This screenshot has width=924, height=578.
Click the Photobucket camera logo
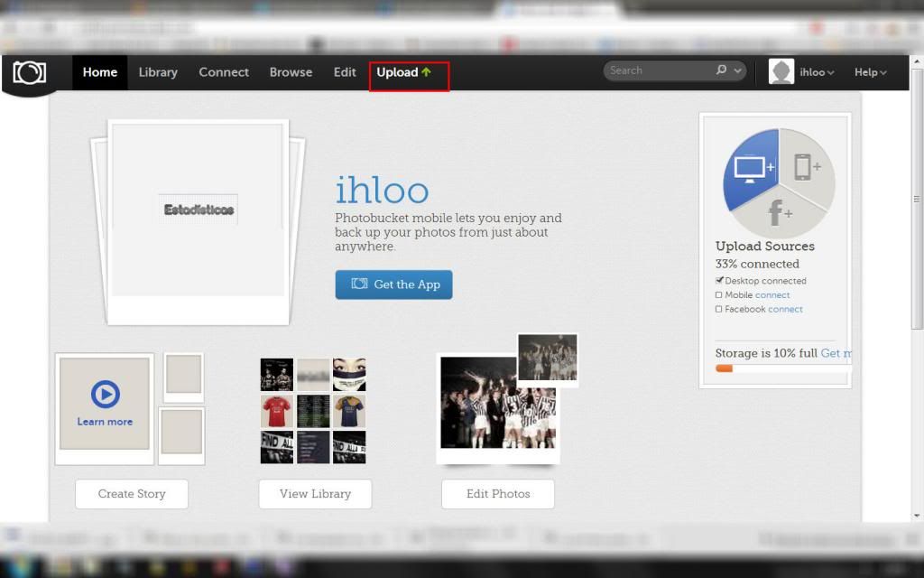[x=30, y=72]
